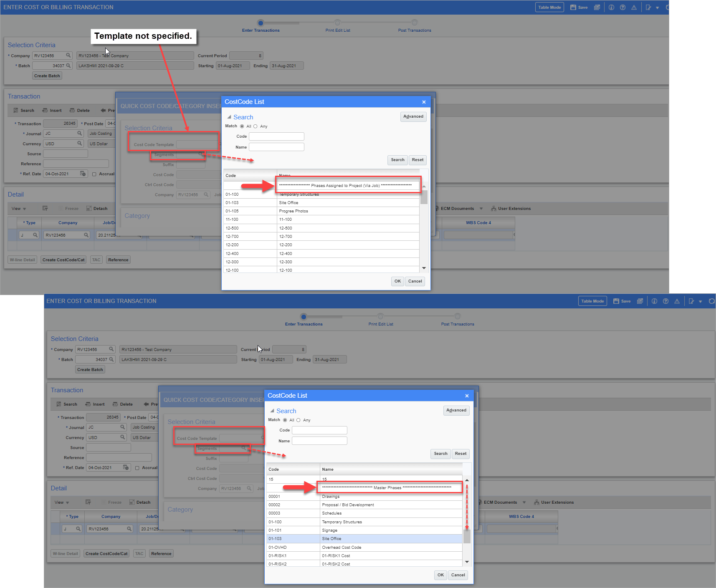Click the info circle icon in top screenshot header
The height and width of the screenshot is (588, 716).
pos(611,8)
